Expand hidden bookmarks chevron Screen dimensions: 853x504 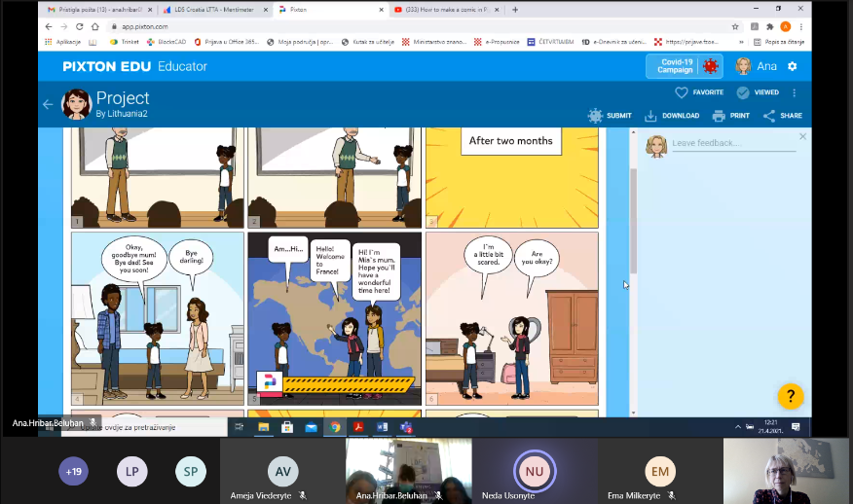[x=741, y=42]
